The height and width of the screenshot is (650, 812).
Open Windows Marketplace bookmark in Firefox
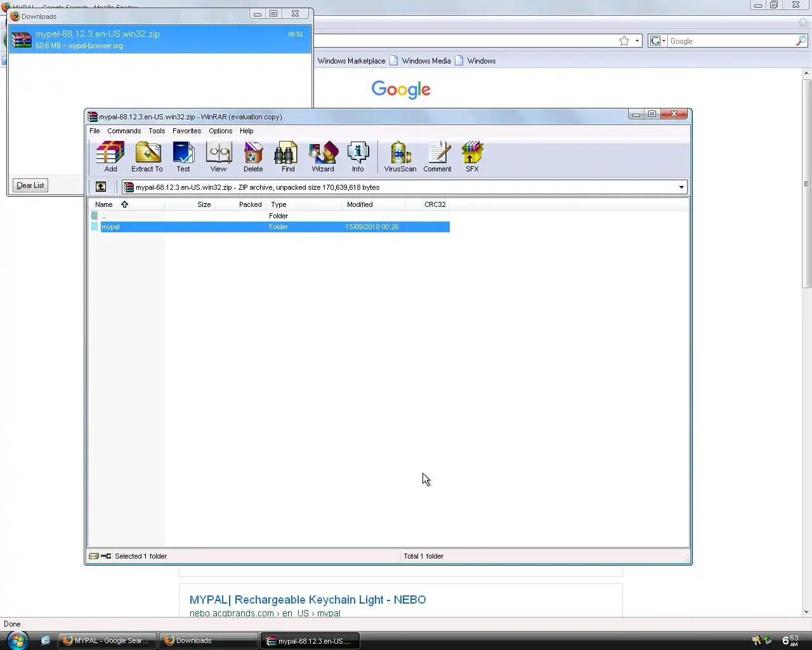(351, 61)
